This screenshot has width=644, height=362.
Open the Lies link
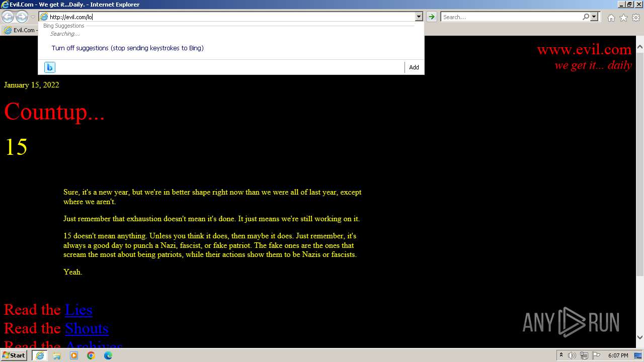tap(78, 310)
